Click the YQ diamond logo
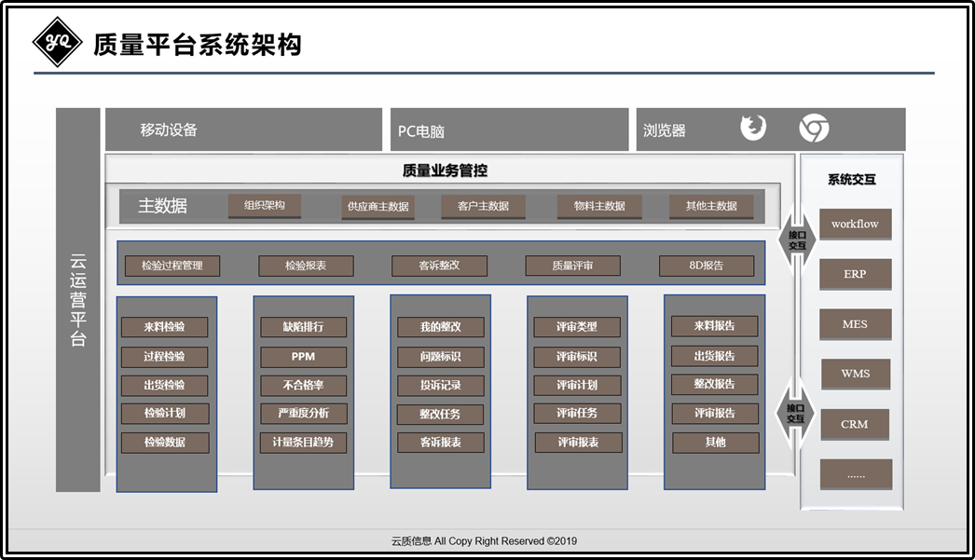975x560 pixels. 57,42
